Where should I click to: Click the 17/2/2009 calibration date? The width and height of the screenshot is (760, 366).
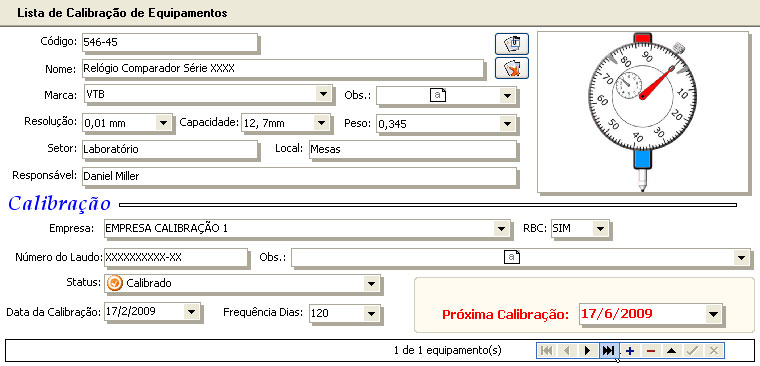[130, 311]
